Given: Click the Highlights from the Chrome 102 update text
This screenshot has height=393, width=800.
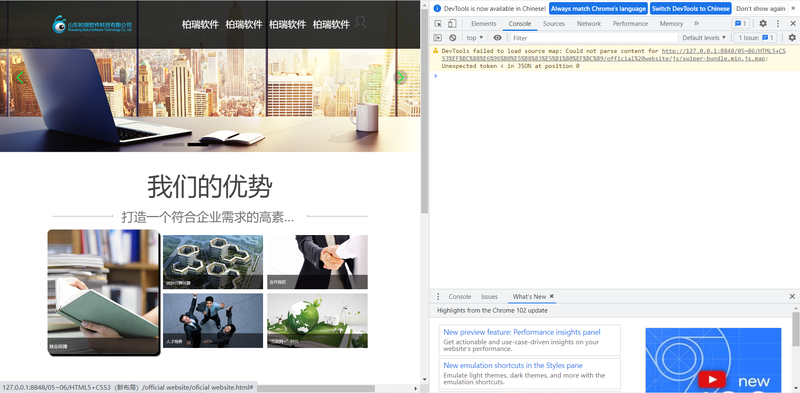Looking at the screenshot, I should coord(492,310).
